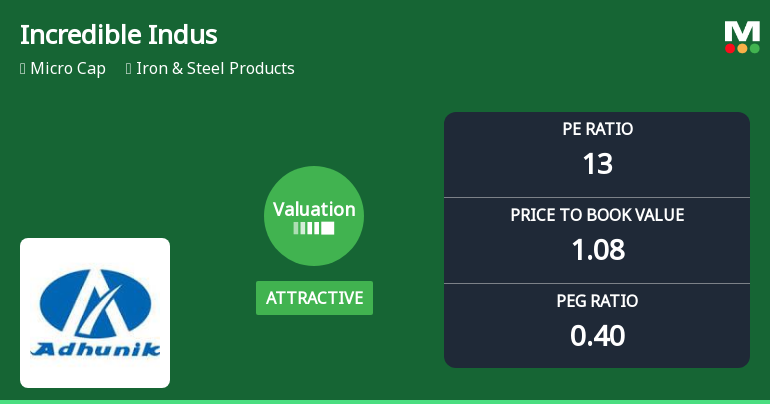This screenshot has width=770, height=404.
Task: Select the PEG RATIO heading
Action: point(597,301)
